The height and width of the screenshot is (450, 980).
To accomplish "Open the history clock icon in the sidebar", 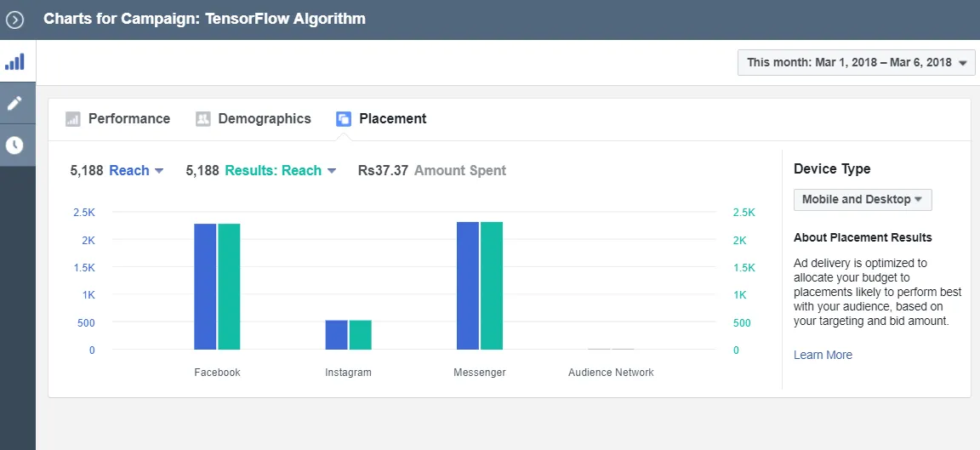I will tap(14, 145).
